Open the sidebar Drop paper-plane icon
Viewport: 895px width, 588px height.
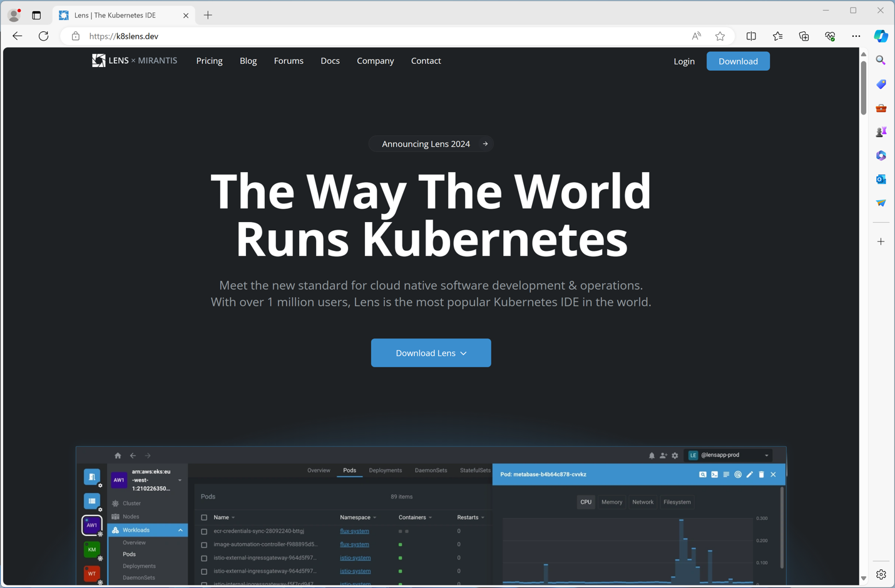881,203
